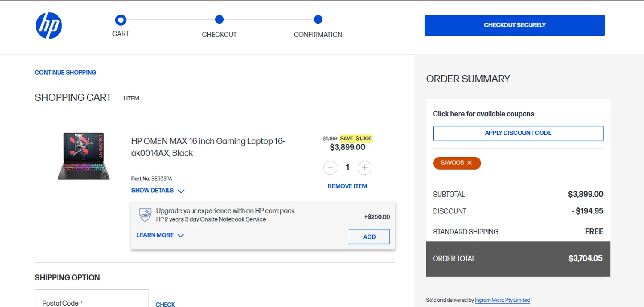Select the Cart step circle
Viewport: 644px width, 307px height.
click(x=121, y=20)
